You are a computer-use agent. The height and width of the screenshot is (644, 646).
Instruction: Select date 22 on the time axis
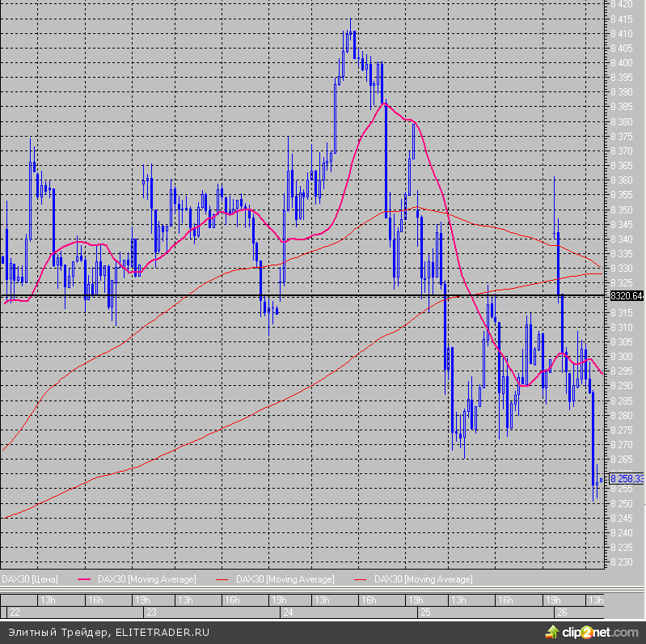click(13, 613)
